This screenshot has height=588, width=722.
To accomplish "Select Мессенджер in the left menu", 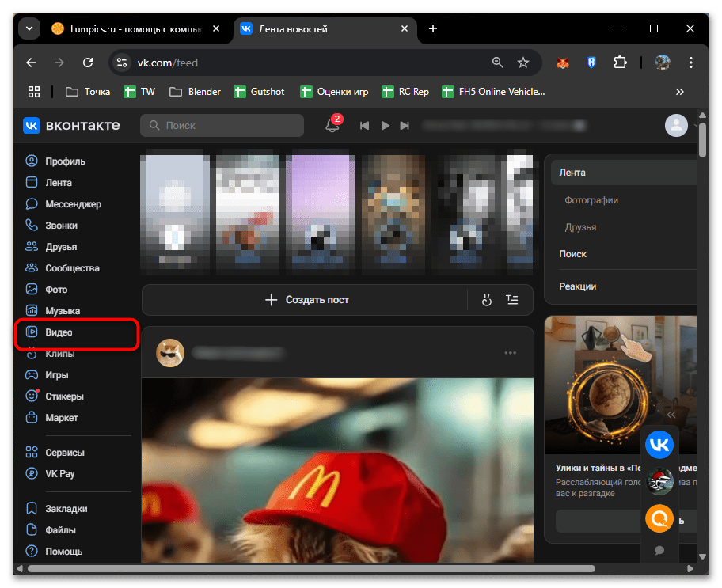I will pos(73,204).
